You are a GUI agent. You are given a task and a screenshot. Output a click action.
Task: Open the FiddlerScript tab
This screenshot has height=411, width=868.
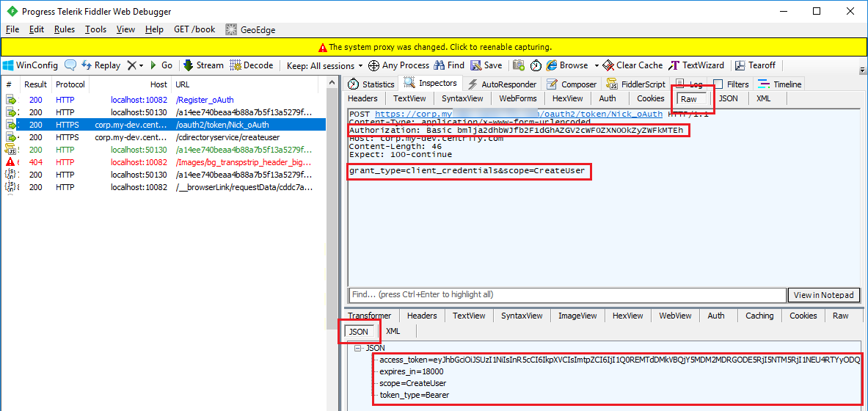636,84
